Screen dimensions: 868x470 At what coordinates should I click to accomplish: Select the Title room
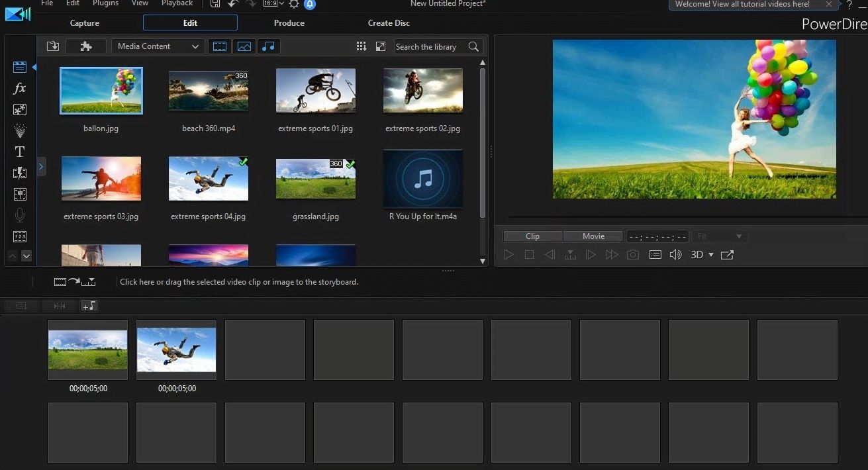click(x=20, y=152)
